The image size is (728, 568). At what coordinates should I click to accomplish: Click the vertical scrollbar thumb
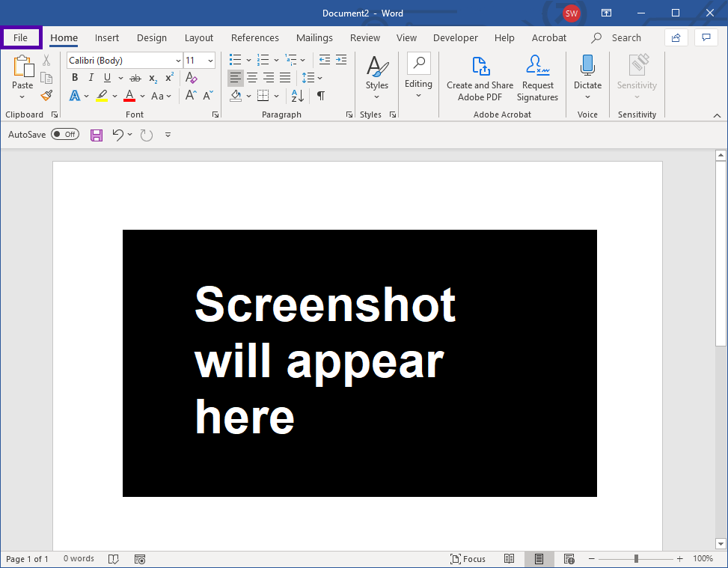click(x=721, y=254)
